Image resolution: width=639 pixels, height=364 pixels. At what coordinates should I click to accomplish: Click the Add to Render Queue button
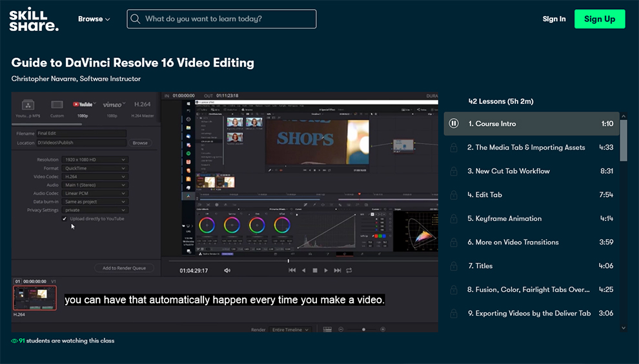tap(125, 268)
